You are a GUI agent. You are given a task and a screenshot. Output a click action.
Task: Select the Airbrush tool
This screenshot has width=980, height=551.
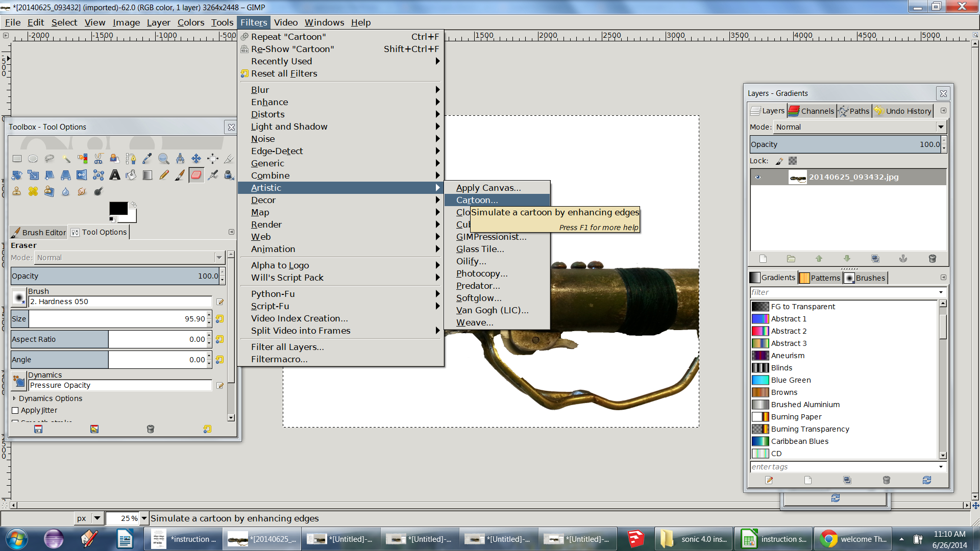213,175
